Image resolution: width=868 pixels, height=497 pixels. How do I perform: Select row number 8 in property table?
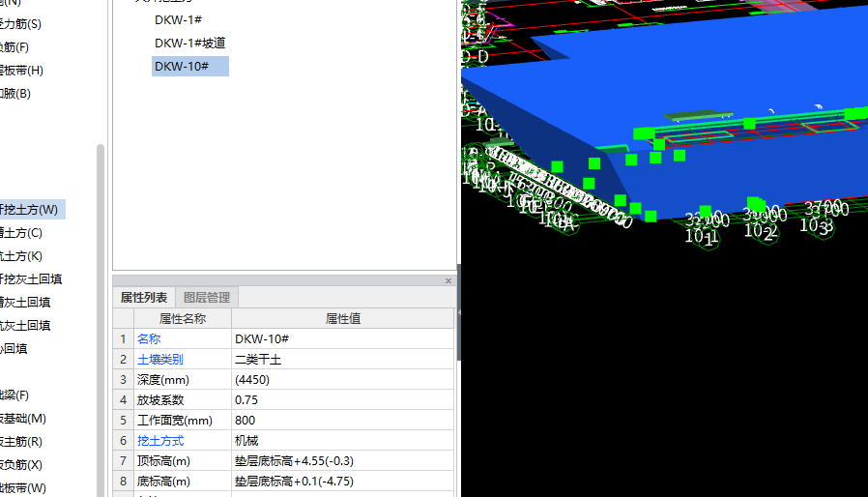point(123,482)
